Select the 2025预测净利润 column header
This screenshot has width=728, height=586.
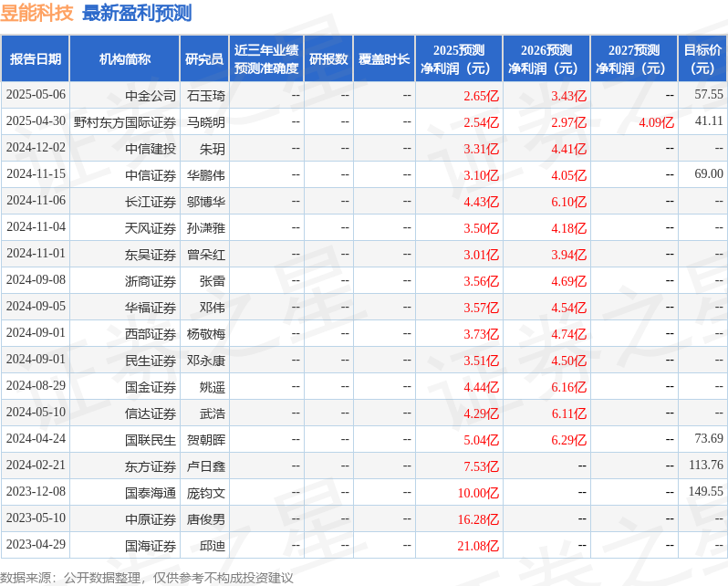[459, 59]
